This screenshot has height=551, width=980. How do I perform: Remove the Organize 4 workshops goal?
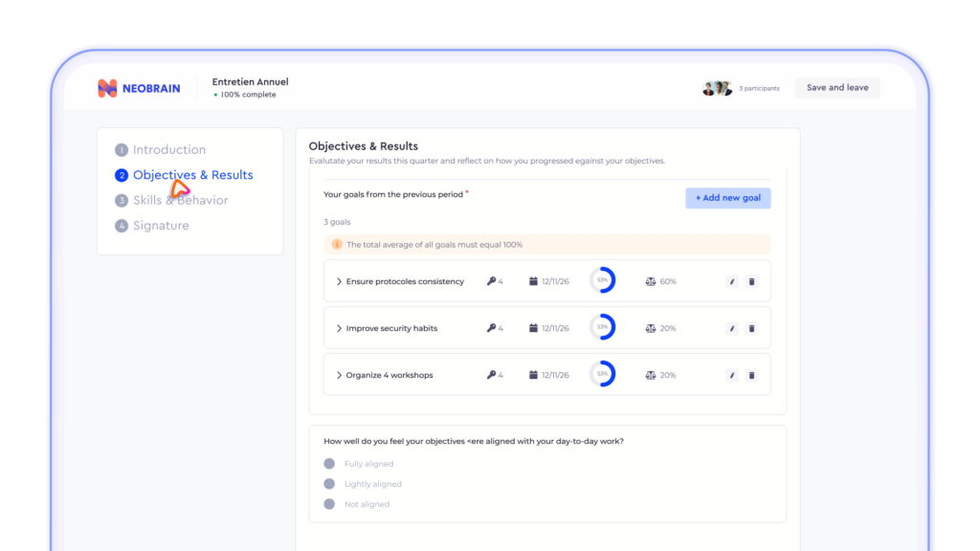tap(752, 375)
